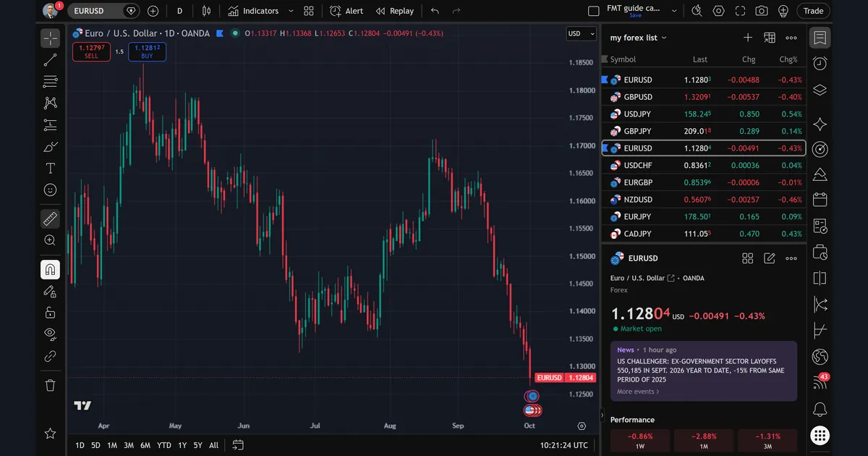This screenshot has height=456, width=868.
Task: Click the trash remove objects icon
Action: (x=50, y=385)
